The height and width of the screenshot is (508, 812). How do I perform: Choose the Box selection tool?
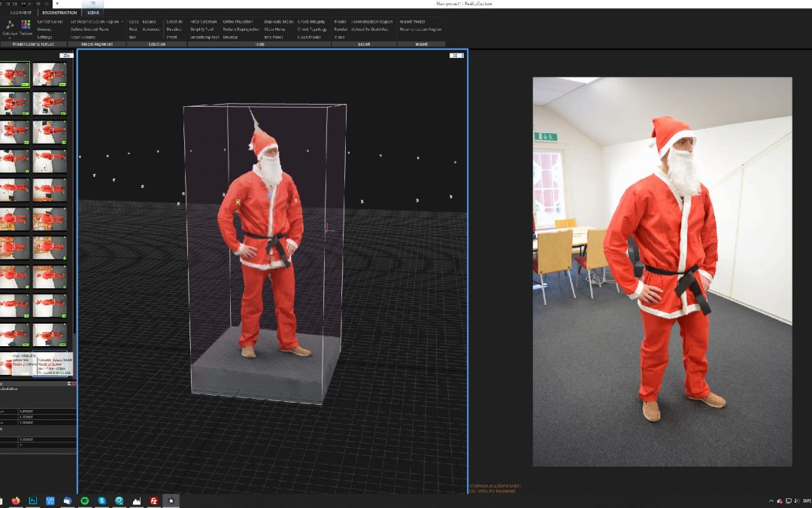tap(132, 38)
